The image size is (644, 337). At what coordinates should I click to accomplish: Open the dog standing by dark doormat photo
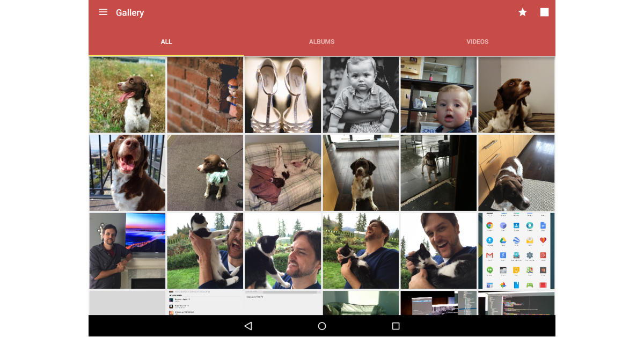coord(438,173)
